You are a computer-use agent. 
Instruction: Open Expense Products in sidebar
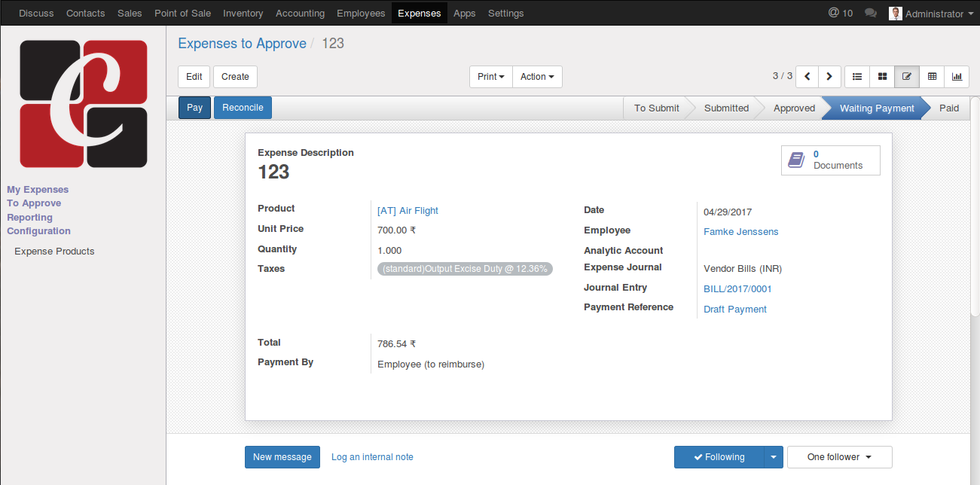tap(54, 252)
